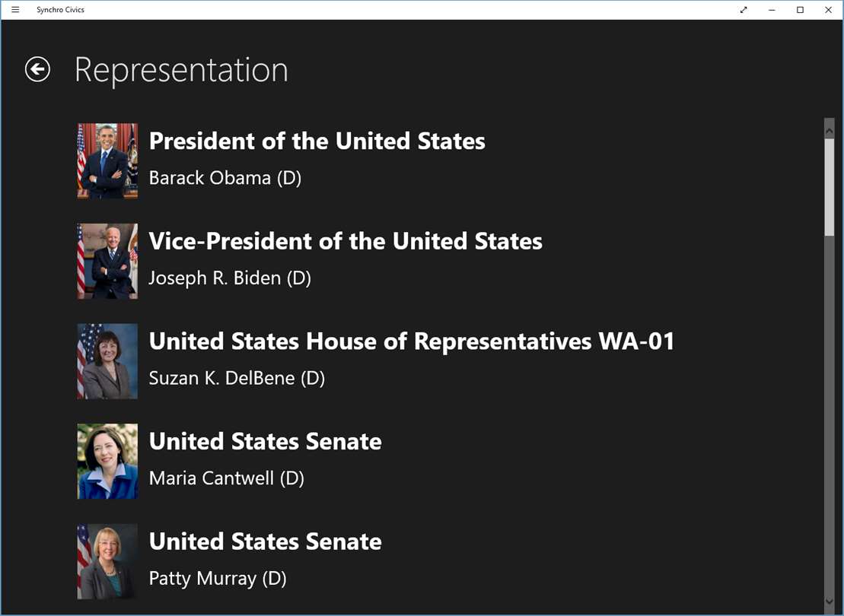Screen dimensions: 844x616
Task: Click the Representation page heading
Action: point(181,70)
